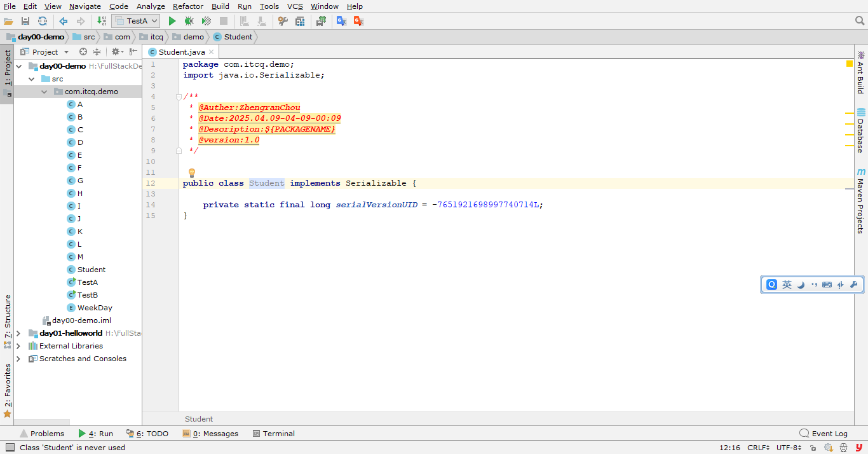The image size is (868, 454).
Task: Select the WeekDay enum in tree
Action: pyautogui.click(x=89, y=308)
